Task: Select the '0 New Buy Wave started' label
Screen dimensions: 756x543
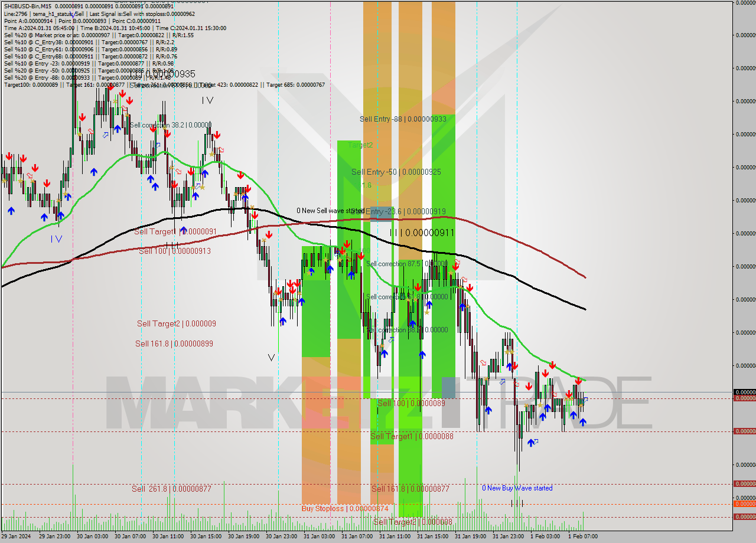Action: (517, 488)
